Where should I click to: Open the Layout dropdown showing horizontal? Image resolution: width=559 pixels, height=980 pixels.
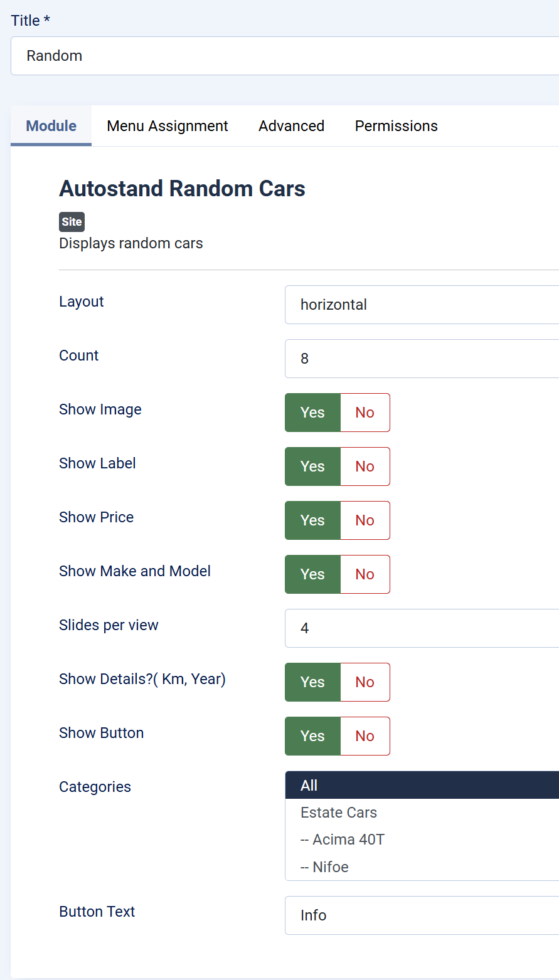pos(420,305)
